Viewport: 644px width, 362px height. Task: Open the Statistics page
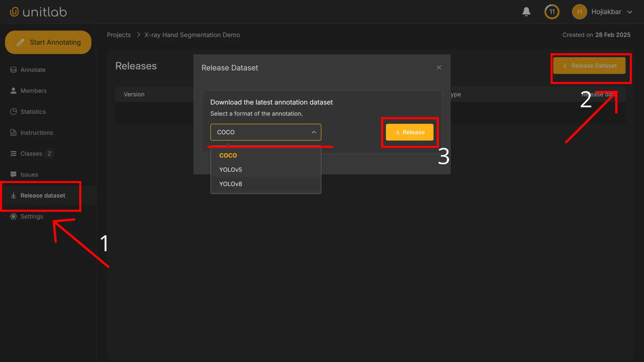coord(33,112)
